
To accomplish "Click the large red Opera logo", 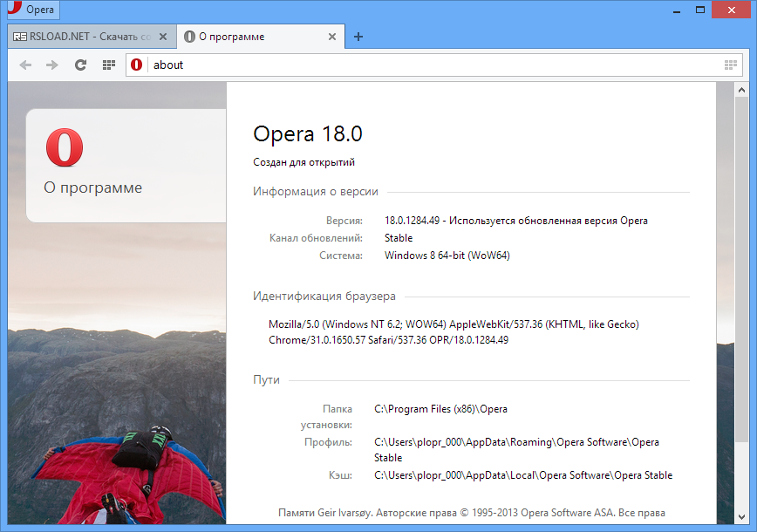I will 65,147.
